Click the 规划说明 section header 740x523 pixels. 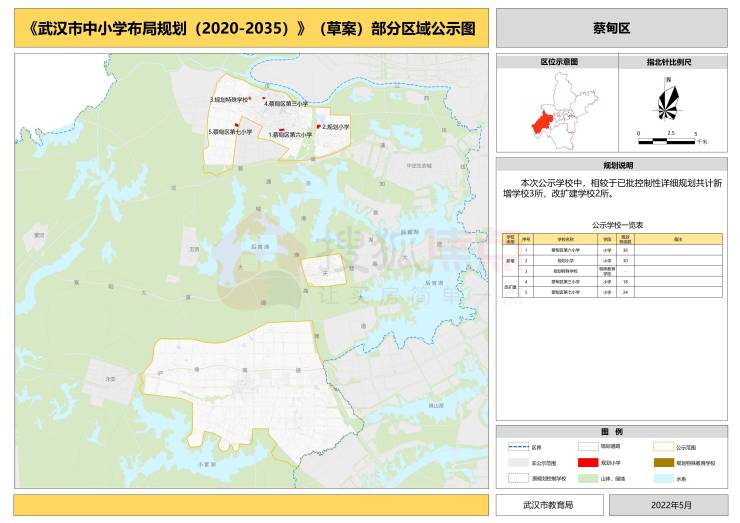point(611,164)
